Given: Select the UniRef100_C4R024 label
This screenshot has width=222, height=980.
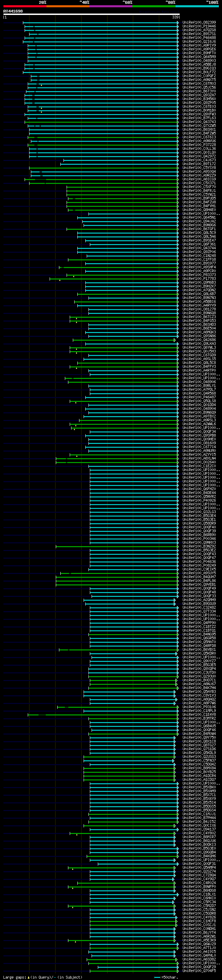Looking at the screenshot, I should pyautogui.click(x=199, y=883).
